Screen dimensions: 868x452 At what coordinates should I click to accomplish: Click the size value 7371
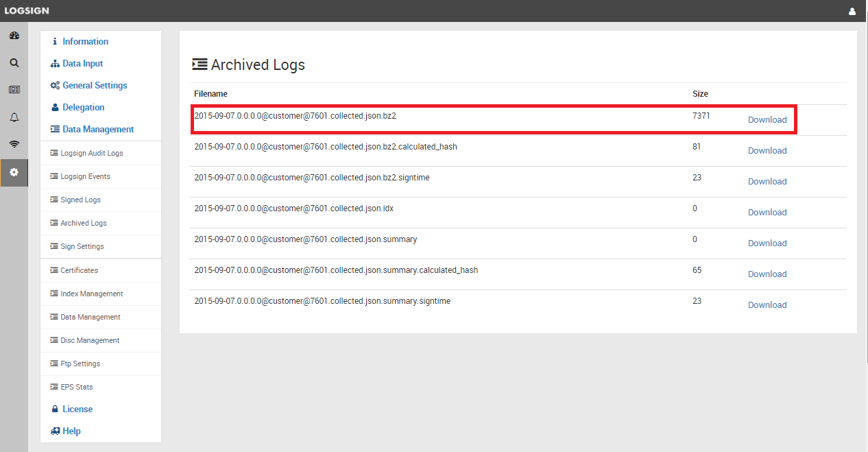701,116
